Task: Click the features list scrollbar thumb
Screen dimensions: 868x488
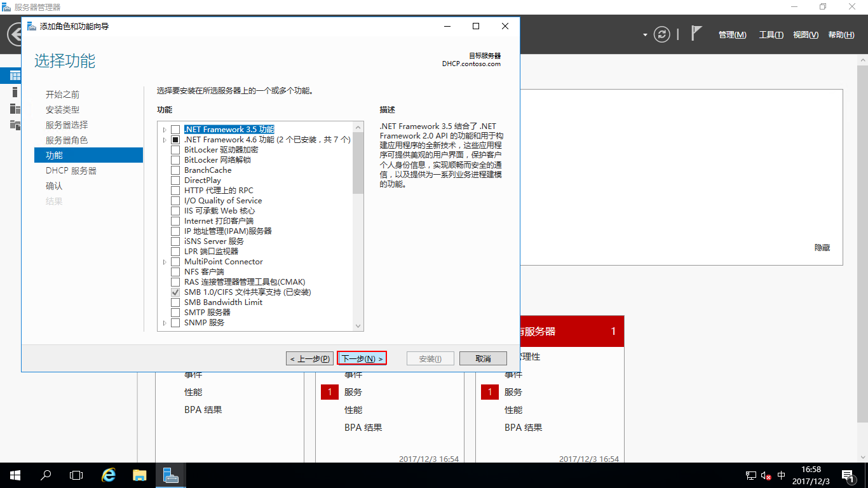Action: coord(358,163)
